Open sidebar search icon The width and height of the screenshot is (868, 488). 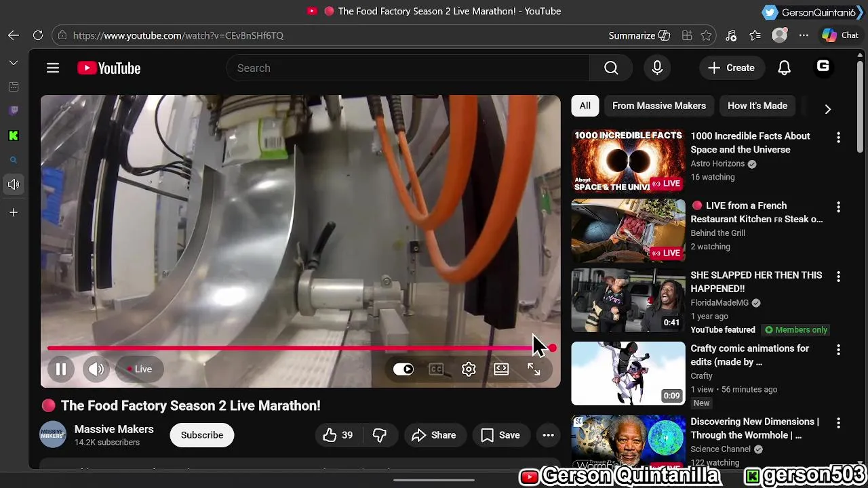(14, 161)
